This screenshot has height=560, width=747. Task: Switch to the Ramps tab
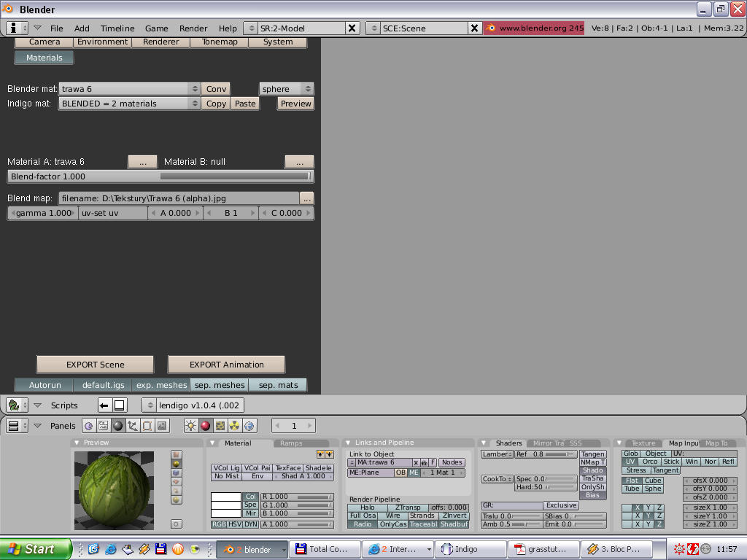pos(291,443)
